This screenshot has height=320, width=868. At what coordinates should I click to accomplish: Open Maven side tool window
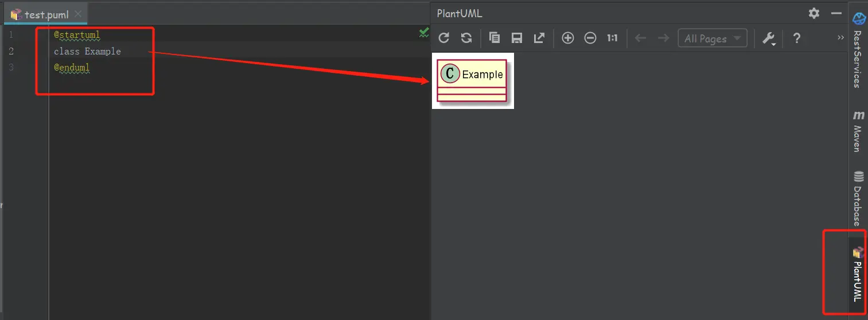click(x=858, y=132)
